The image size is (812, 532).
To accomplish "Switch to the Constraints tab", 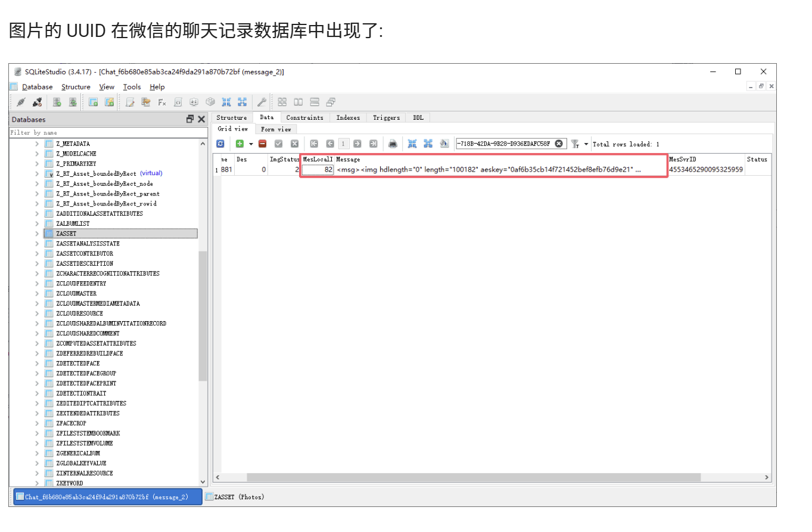I will (304, 117).
